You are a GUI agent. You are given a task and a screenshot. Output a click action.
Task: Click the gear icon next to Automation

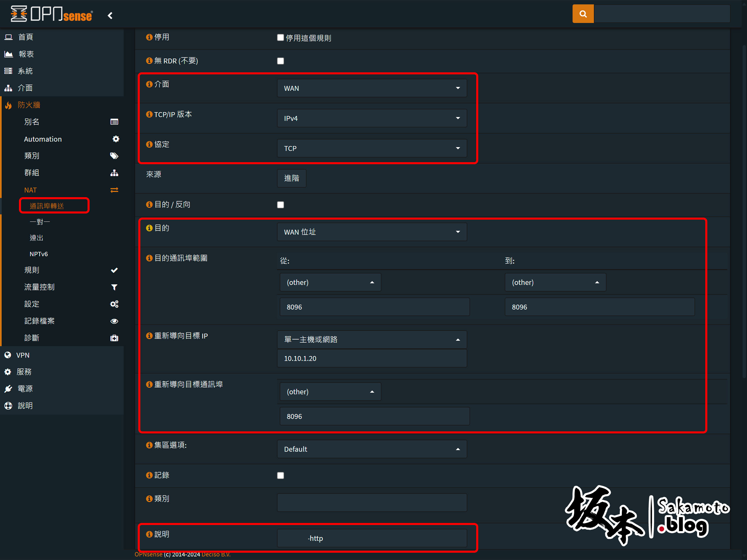(116, 139)
